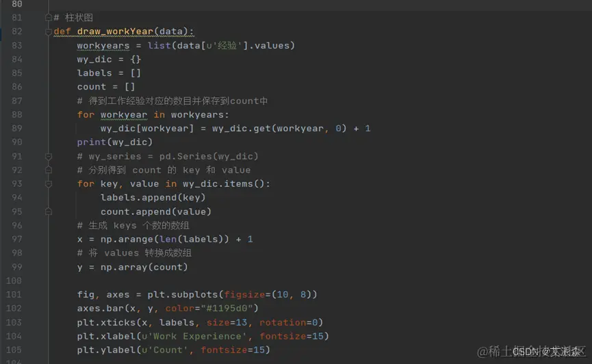
Task: Click rotation=0 parameter on line 103
Action: (x=288, y=322)
